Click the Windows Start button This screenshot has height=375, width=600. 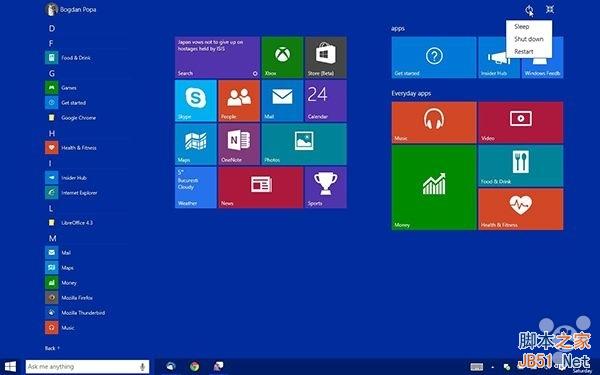pyautogui.click(x=10, y=366)
